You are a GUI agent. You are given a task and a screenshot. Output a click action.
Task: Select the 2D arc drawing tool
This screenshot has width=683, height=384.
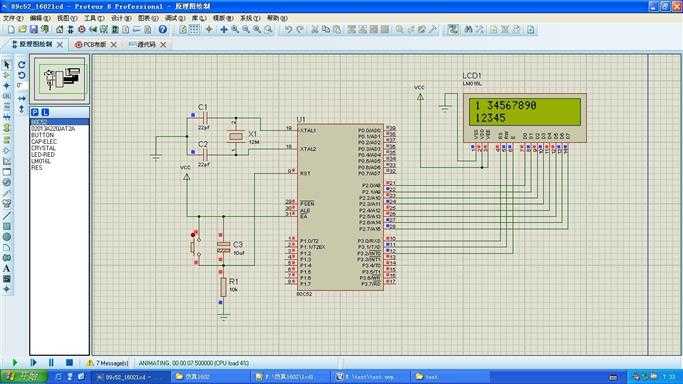(7, 248)
